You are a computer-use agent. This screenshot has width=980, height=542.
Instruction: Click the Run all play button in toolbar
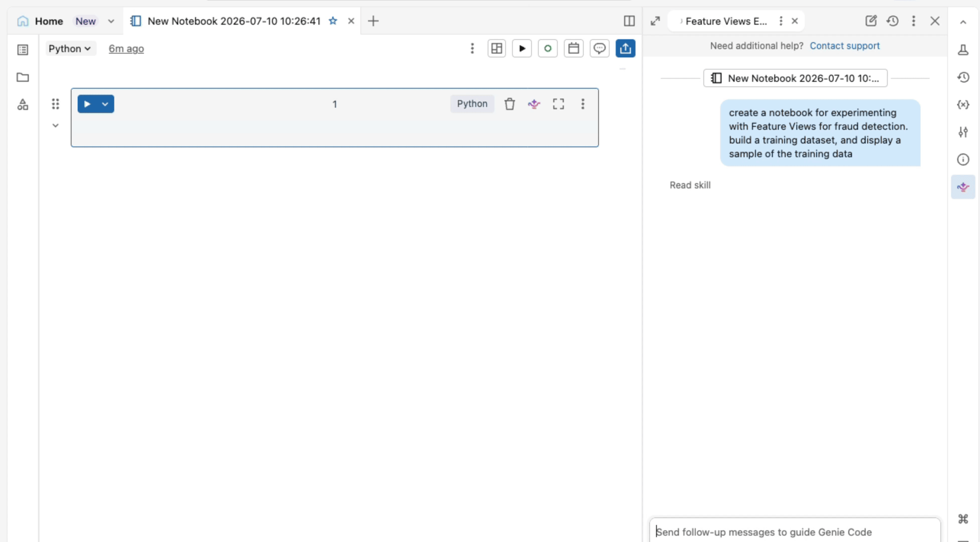click(522, 49)
